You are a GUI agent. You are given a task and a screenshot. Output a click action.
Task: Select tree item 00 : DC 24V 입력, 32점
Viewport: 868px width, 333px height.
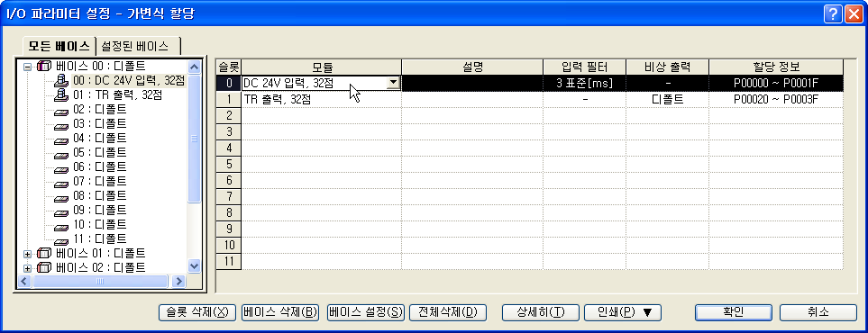click(x=128, y=81)
